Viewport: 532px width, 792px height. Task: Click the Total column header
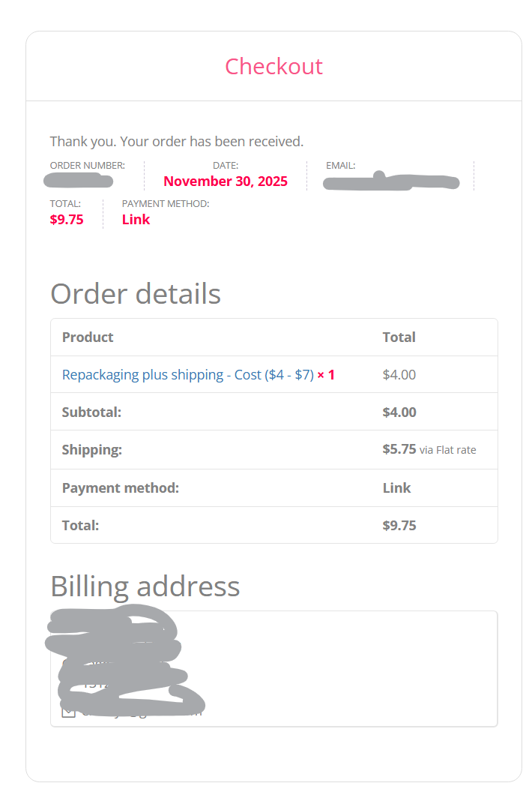point(399,337)
